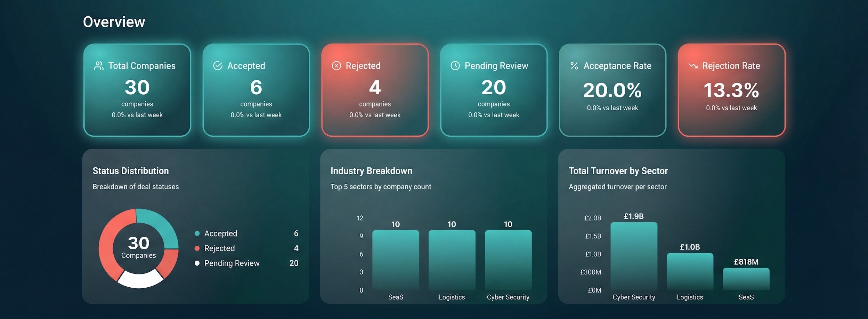Click the Overview heading
Viewport: 868px width, 319px height.
click(114, 22)
